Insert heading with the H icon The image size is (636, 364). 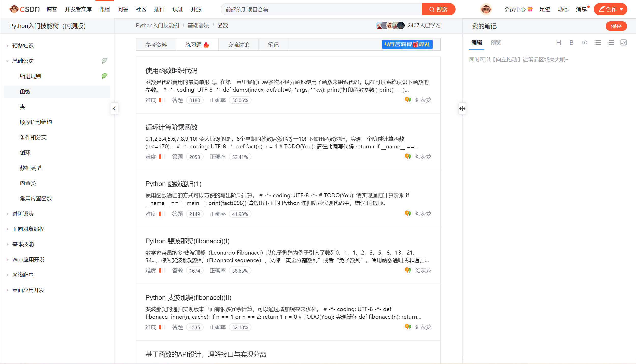click(558, 43)
